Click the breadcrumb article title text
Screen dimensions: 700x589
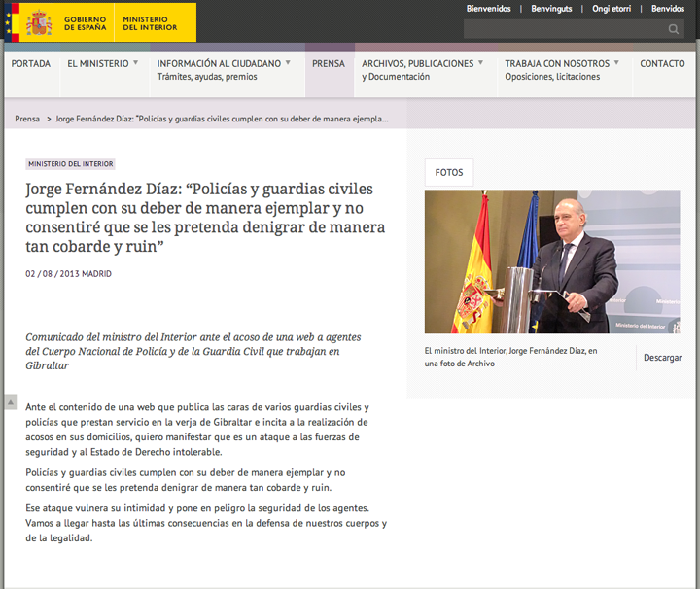pos(222,119)
